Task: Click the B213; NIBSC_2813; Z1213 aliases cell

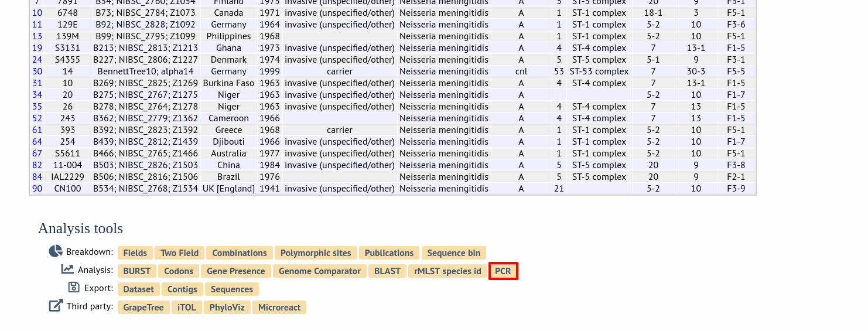Action: click(x=146, y=48)
